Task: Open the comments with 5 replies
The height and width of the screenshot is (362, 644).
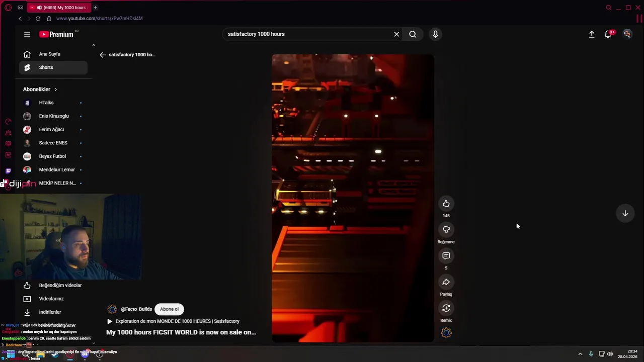Action: coord(446,256)
